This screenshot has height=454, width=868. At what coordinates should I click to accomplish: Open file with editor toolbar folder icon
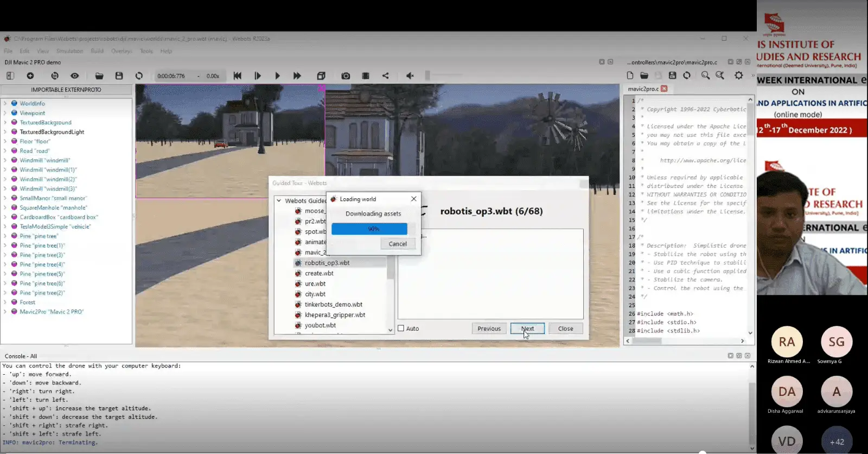[644, 75]
